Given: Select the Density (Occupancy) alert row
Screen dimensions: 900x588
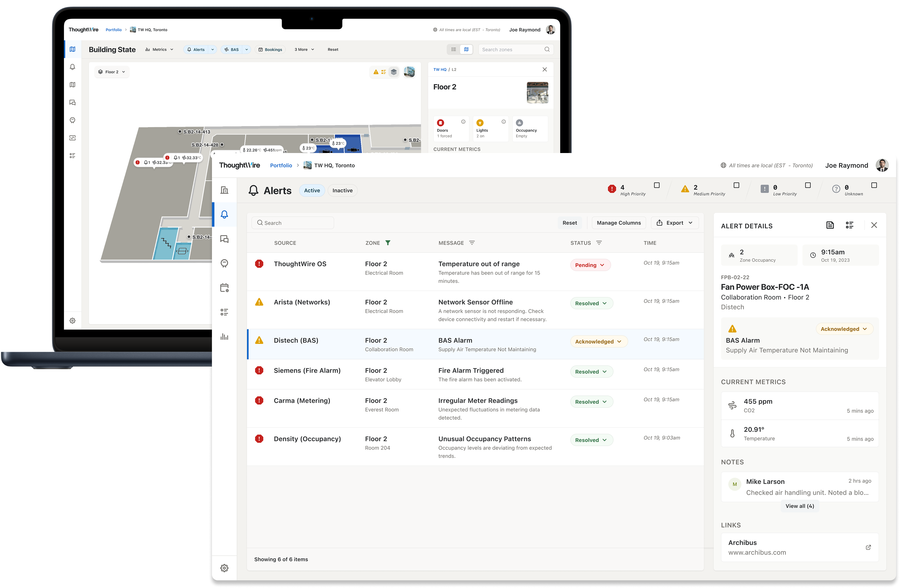Looking at the screenshot, I should point(475,446).
